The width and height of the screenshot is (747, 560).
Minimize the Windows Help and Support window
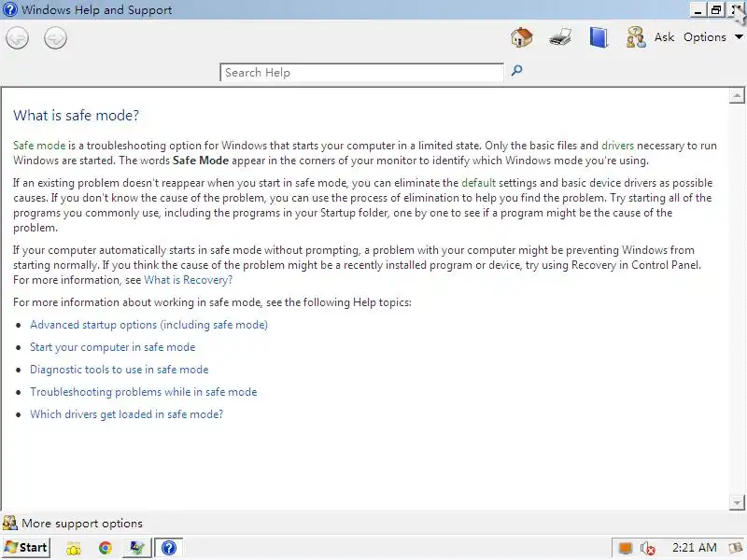point(698,10)
